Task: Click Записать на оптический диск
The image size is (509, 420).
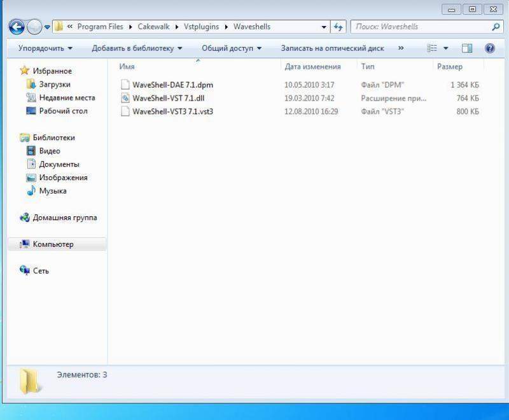Action: [x=332, y=48]
